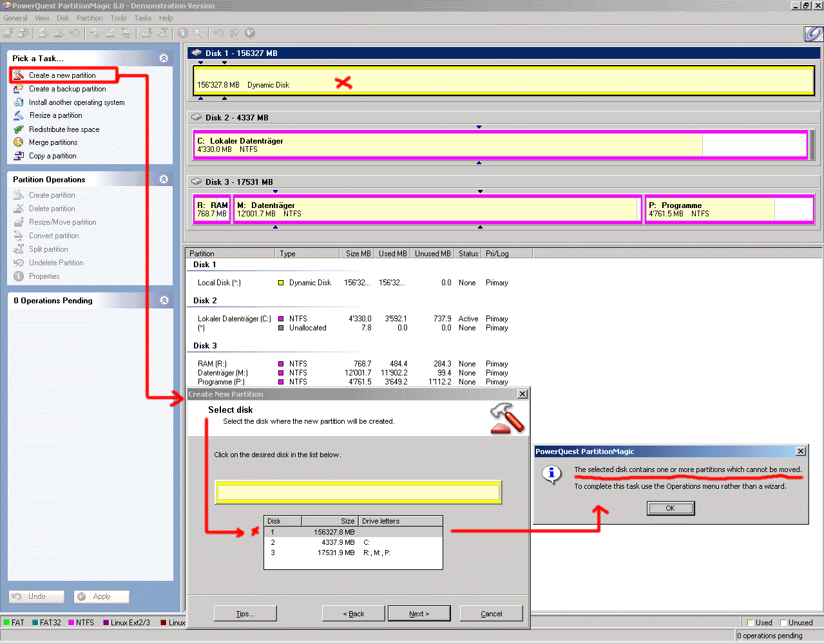Choose Create a backup partition task
The image size is (824, 644).
click(x=67, y=89)
